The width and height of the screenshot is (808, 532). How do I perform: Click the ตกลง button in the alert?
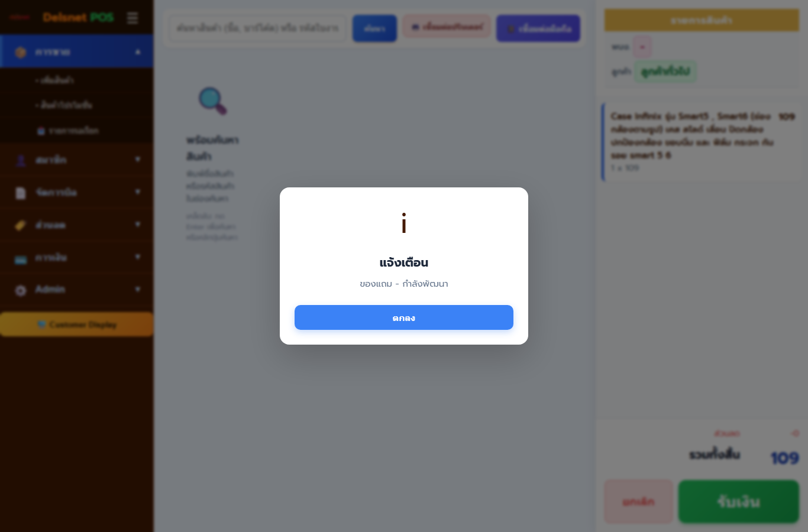click(404, 317)
